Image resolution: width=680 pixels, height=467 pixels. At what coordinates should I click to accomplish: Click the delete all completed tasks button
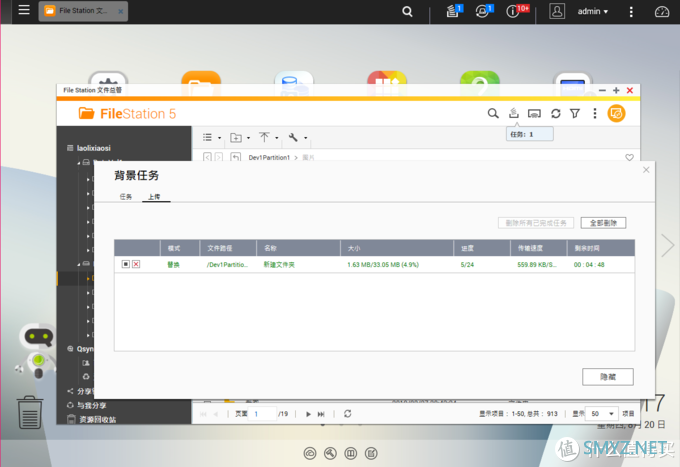coord(536,223)
